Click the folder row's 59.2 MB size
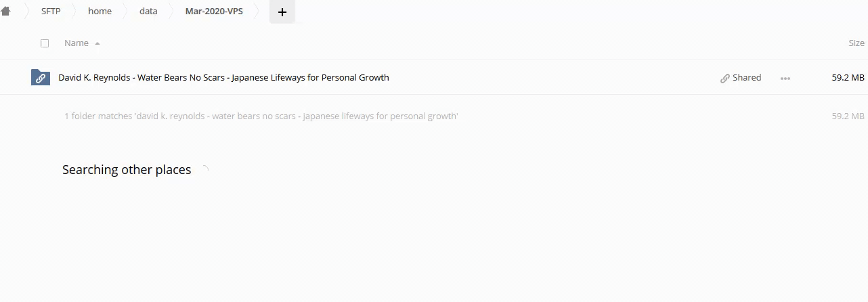This screenshot has height=302, width=868. coord(848,77)
